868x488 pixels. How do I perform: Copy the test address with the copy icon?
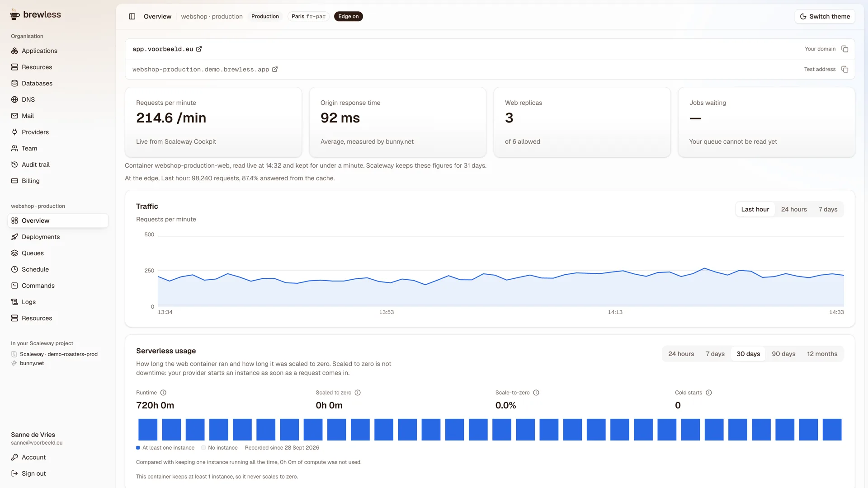844,69
